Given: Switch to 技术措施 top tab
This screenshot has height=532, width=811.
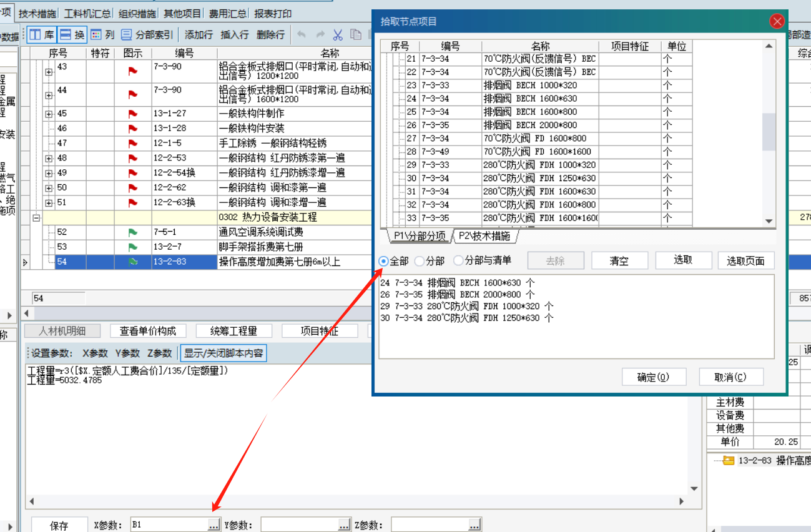Looking at the screenshot, I should [37, 13].
